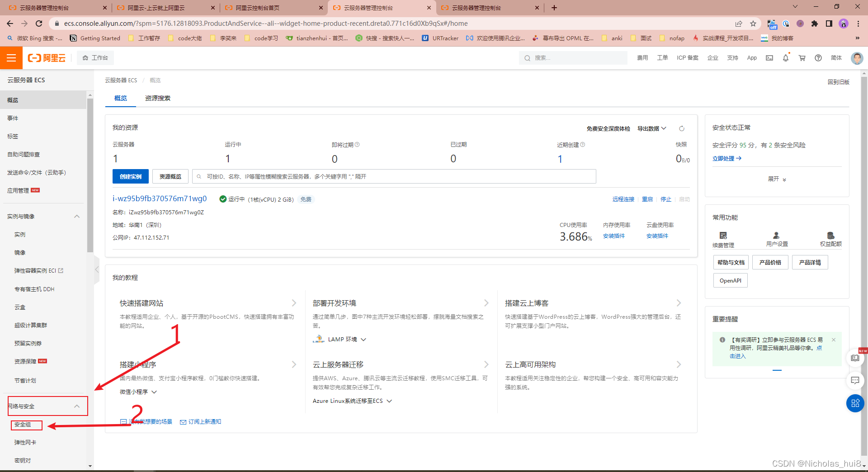The image size is (868, 472).
Task: Open the floating blue apps grid button
Action: (855, 403)
